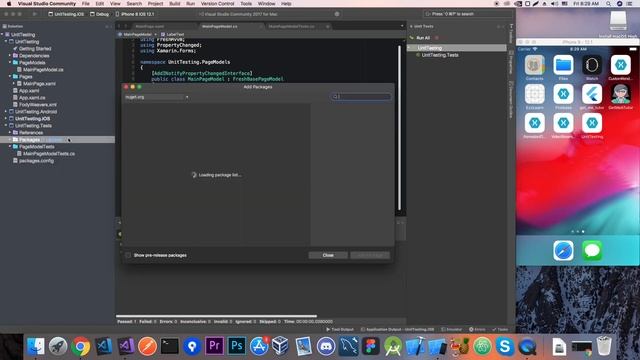Open Safari in the simulator dock

point(563,250)
